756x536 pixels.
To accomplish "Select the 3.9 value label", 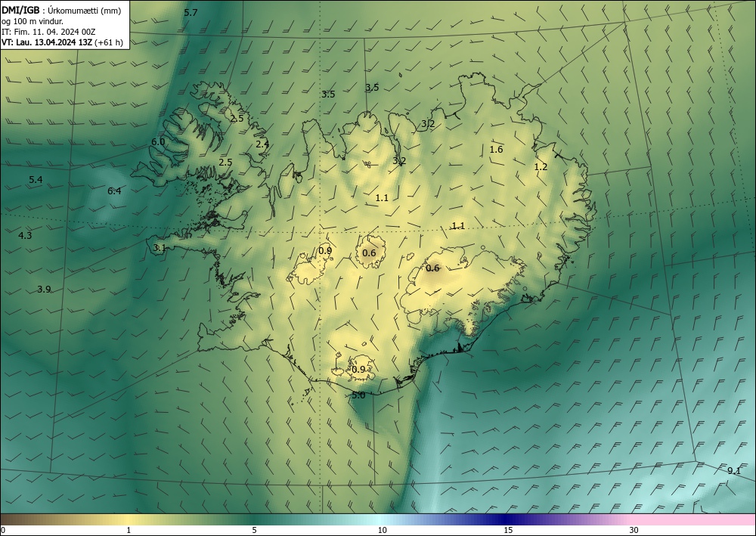I will click(44, 290).
